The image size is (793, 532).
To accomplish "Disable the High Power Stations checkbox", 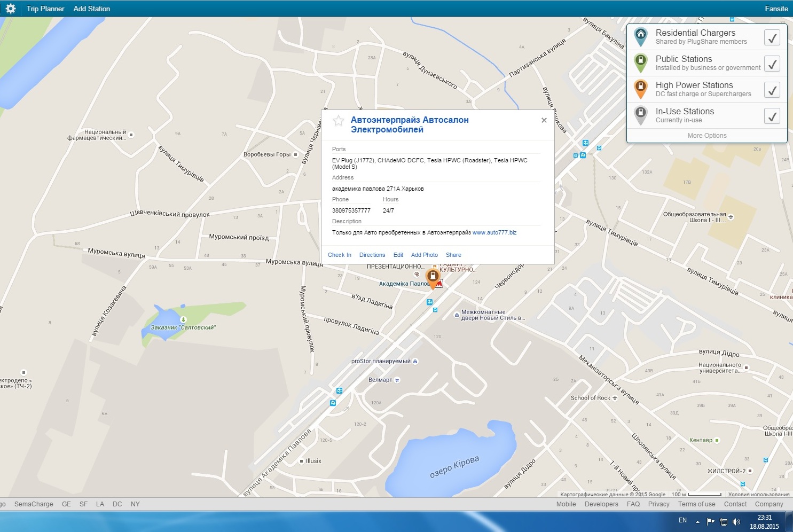I will click(x=772, y=90).
